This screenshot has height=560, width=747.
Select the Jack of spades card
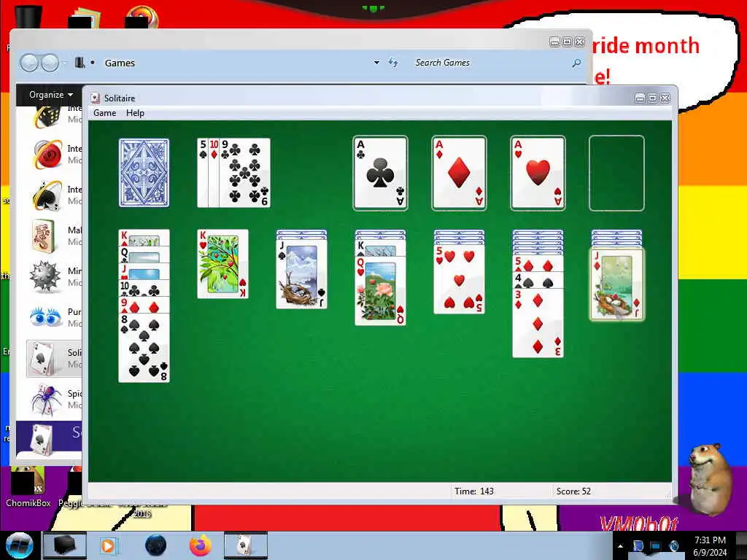pos(301,274)
